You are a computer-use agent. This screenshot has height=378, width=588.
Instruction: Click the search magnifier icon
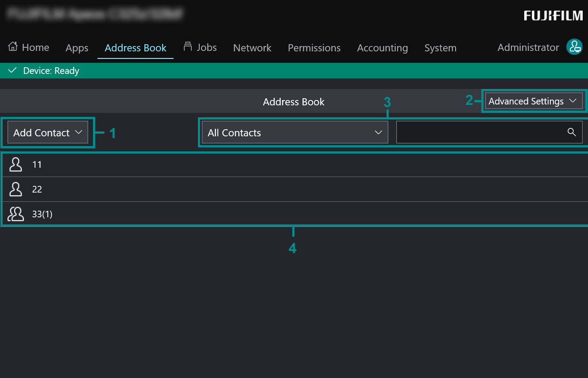(x=571, y=132)
